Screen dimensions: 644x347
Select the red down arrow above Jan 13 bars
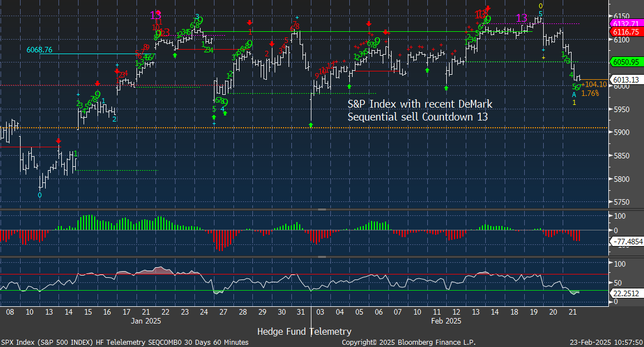58,142
